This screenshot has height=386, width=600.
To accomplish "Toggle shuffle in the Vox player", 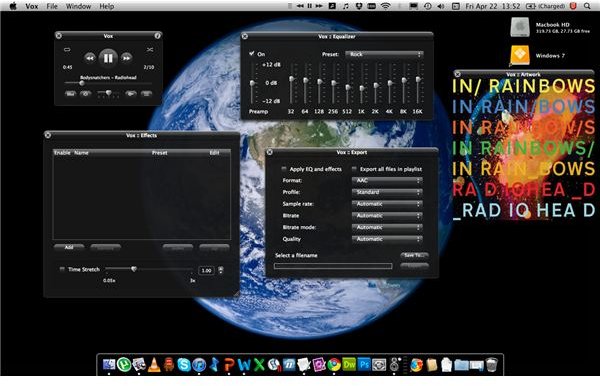I will pos(150,49).
